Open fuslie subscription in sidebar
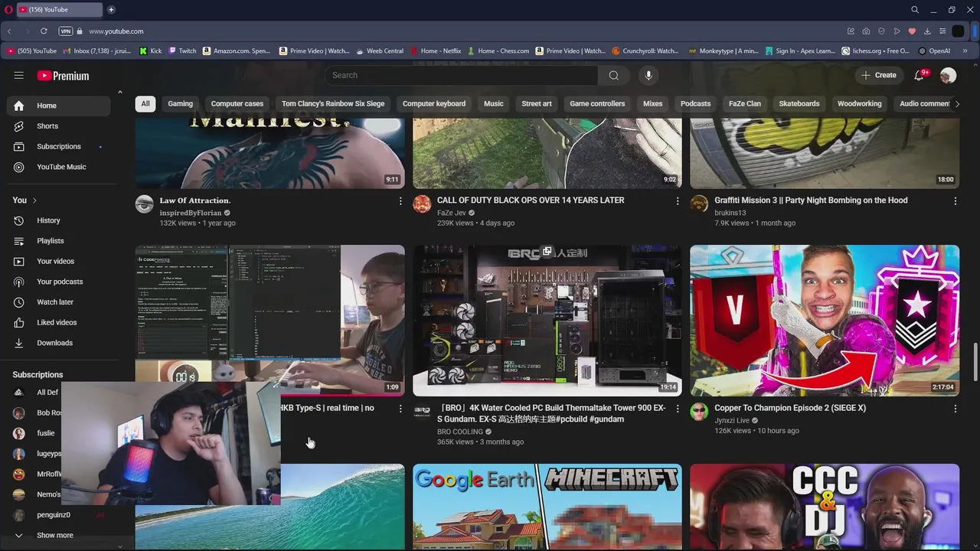980x551 pixels. click(x=46, y=433)
